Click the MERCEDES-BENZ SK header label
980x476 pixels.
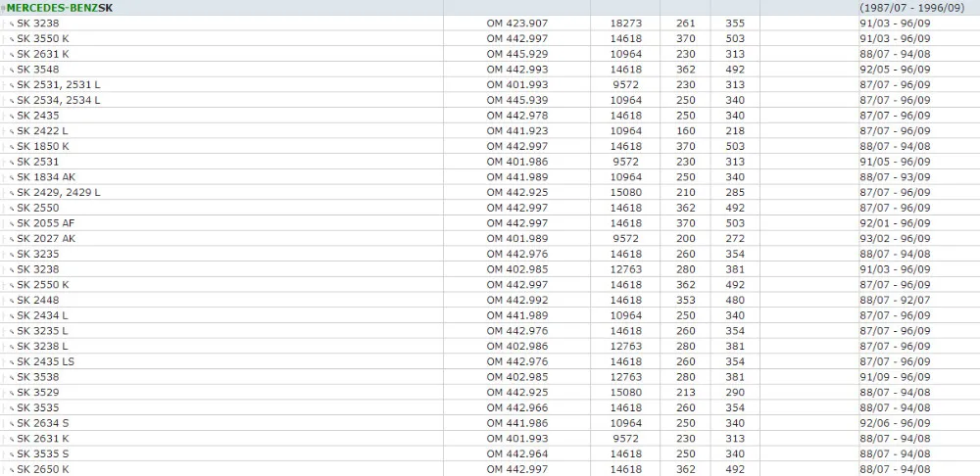point(60,8)
